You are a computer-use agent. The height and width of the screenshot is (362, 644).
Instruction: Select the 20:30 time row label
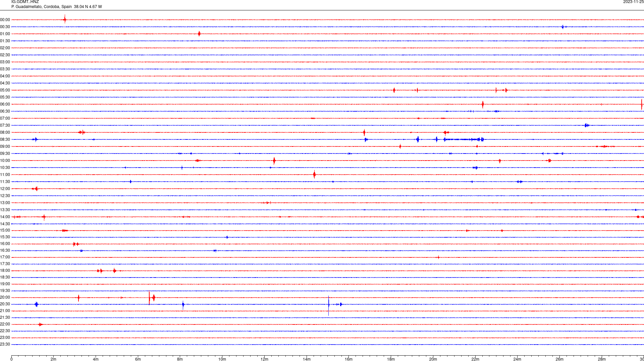pyautogui.click(x=5, y=304)
